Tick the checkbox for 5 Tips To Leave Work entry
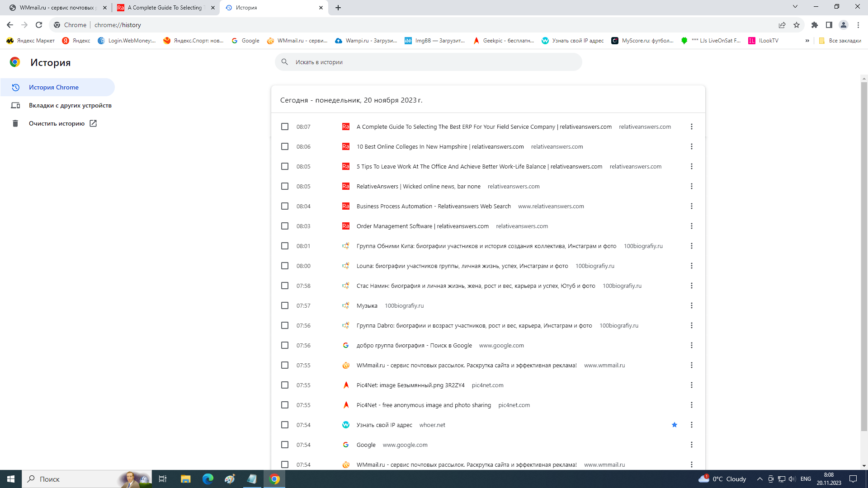 (285, 166)
